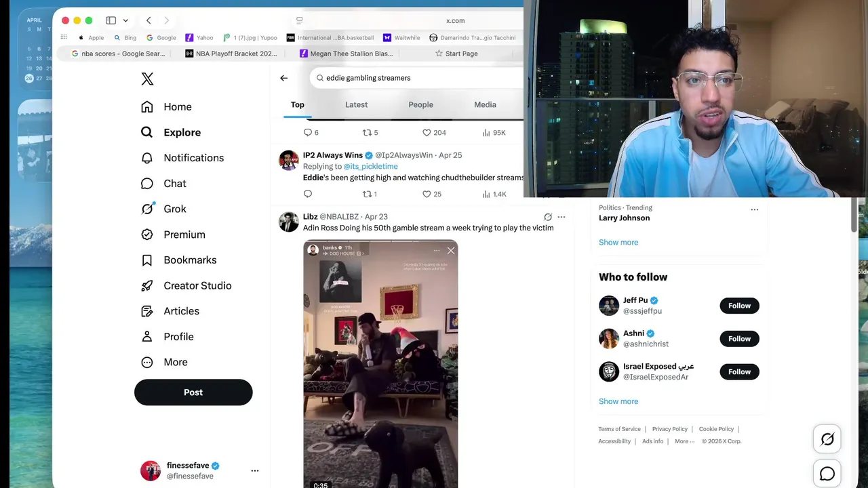The image size is (868, 488).
Task: Switch to the People tab
Action: (420, 104)
